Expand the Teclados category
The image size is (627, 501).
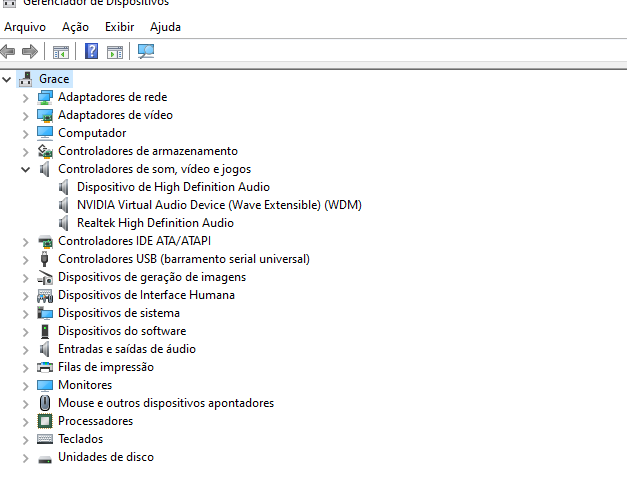(26, 440)
